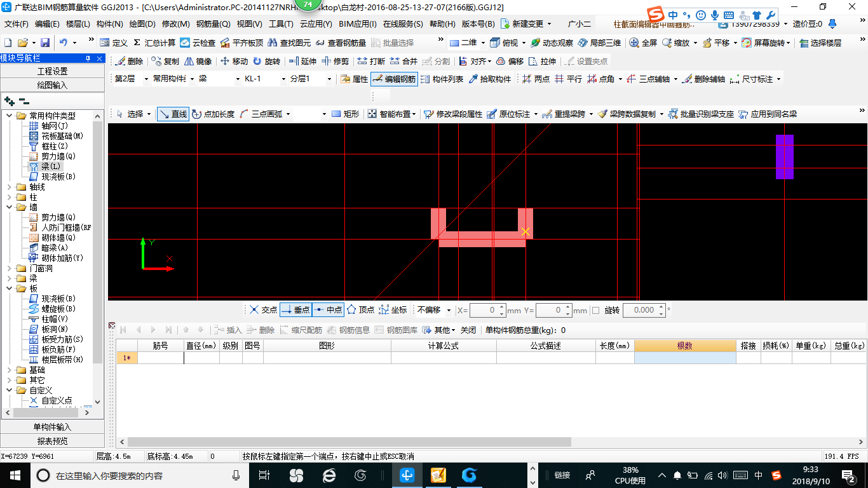Toggle 顶点 vertex snap
Image resolution: width=868 pixels, height=488 pixels.
[360, 310]
